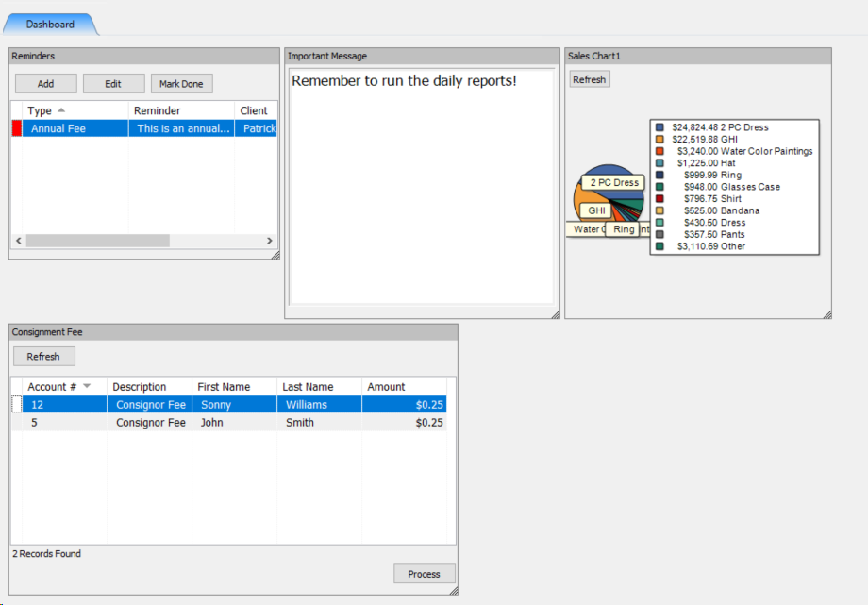Click the row selector of account 12

click(x=17, y=405)
